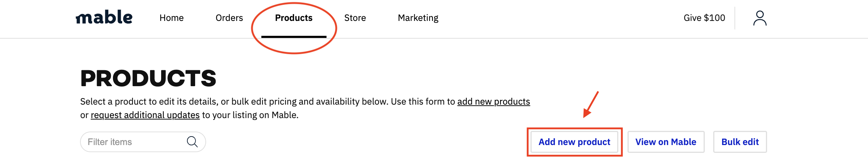Click the Give $100 referral link
Viewport: 868px width, 161px height.
point(704,18)
